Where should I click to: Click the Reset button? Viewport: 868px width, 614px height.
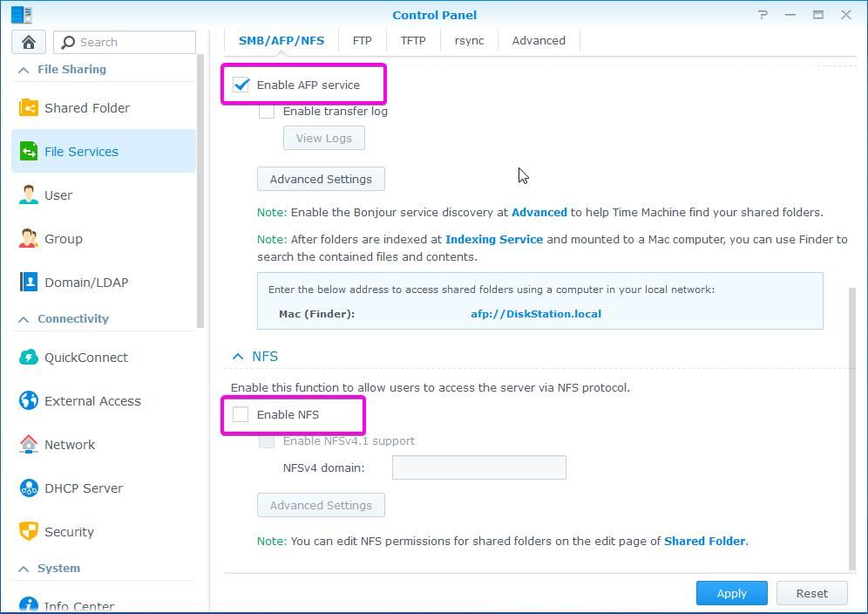click(x=812, y=593)
